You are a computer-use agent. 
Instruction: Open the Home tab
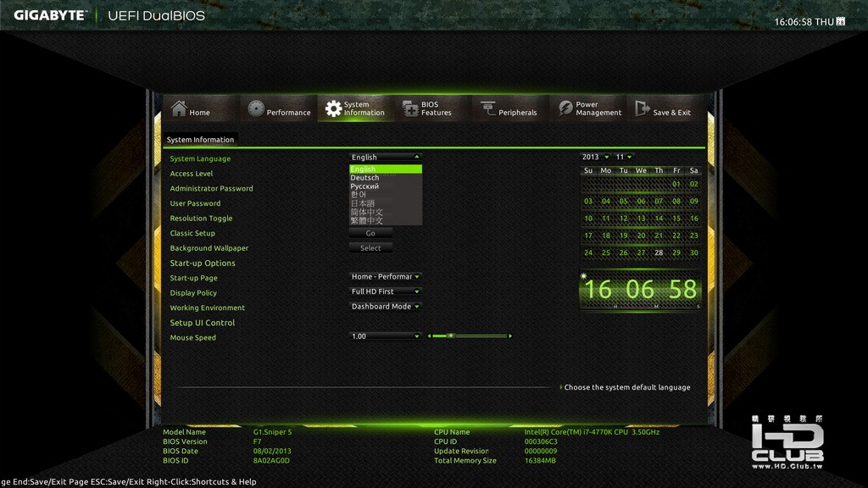(x=201, y=108)
